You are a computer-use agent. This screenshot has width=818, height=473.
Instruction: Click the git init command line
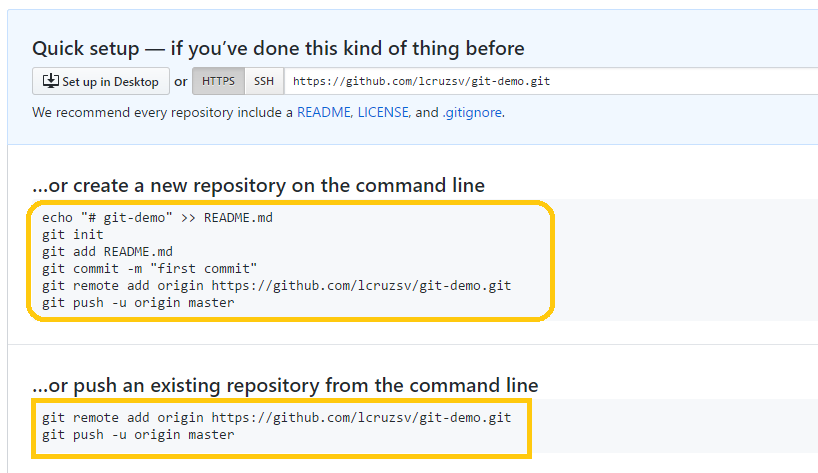click(x=73, y=235)
